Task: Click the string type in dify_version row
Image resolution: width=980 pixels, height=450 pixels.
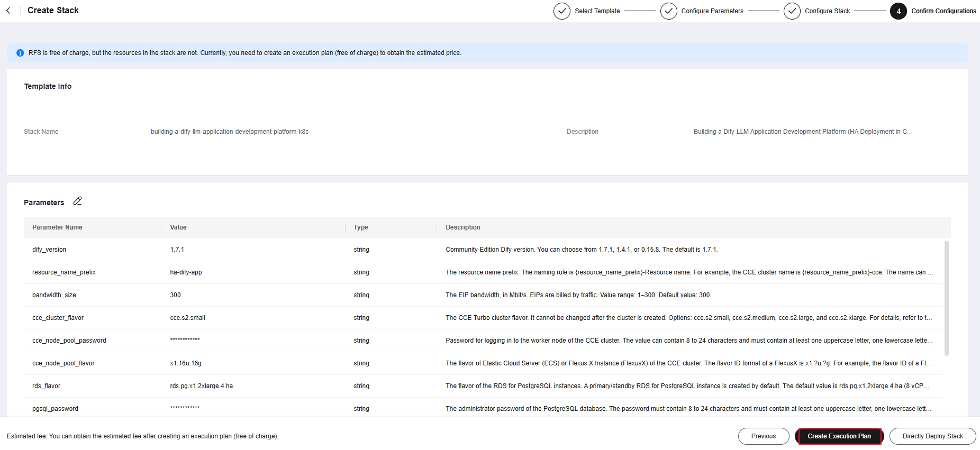Action: point(361,250)
